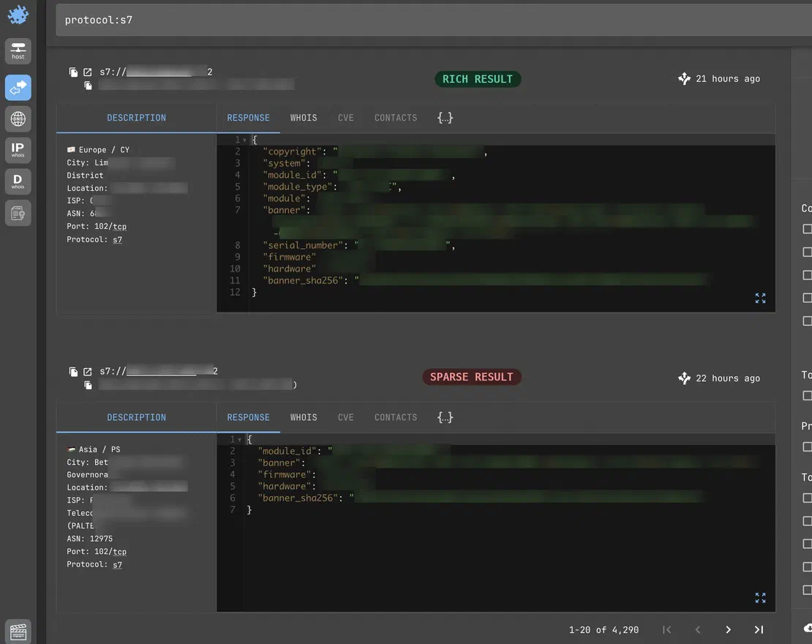Open the certificates search tool in sidebar
Screen dimensions: 812x644
18,213
